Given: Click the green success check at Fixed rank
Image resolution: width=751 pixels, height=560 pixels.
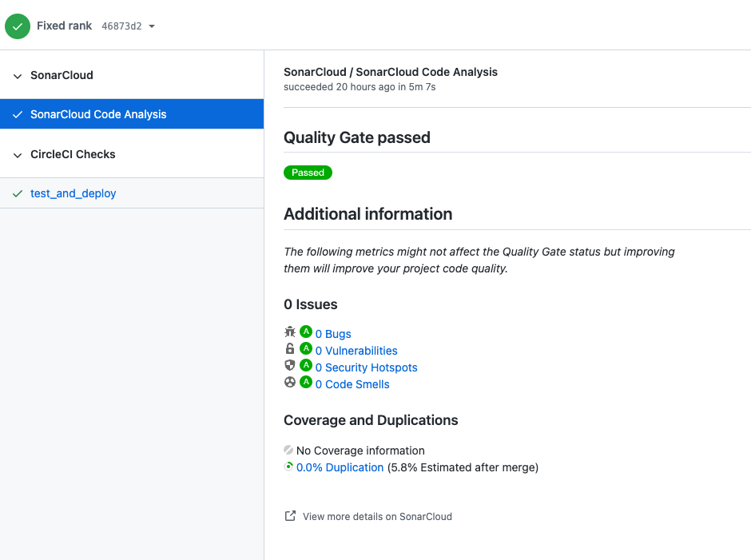Looking at the screenshot, I should pyautogui.click(x=17, y=26).
